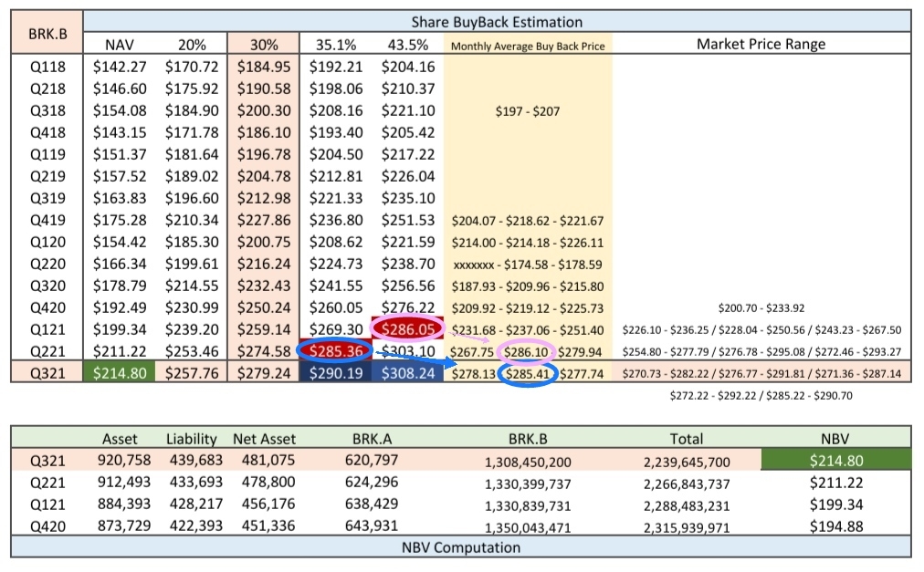Viewport: 924px width, 572px height.
Task: Click the 'NAV' column header
Action: click(x=120, y=45)
